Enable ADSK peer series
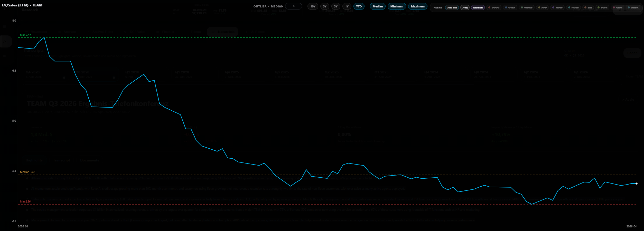This screenshot has height=231, width=644. point(633,8)
